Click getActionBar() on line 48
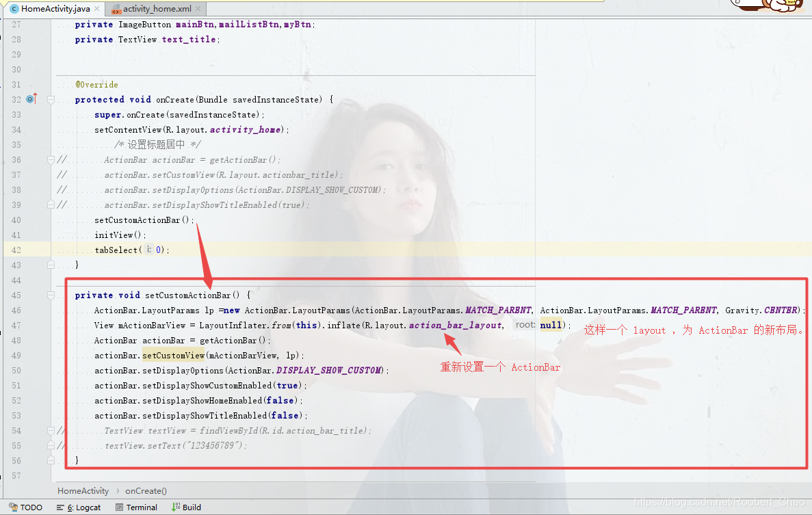This screenshot has height=515, width=812. [x=233, y=340]
